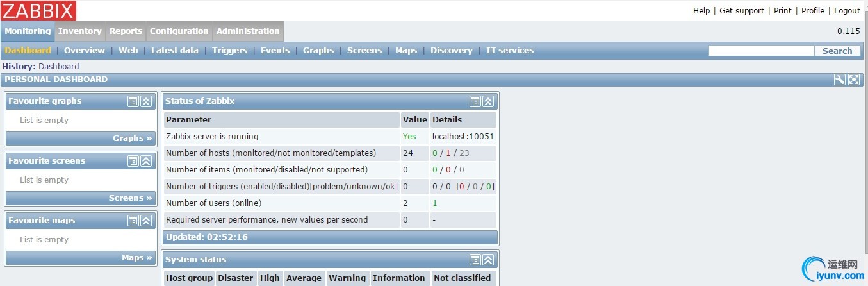Select Dashboard in the submenu

coord(28,50)
